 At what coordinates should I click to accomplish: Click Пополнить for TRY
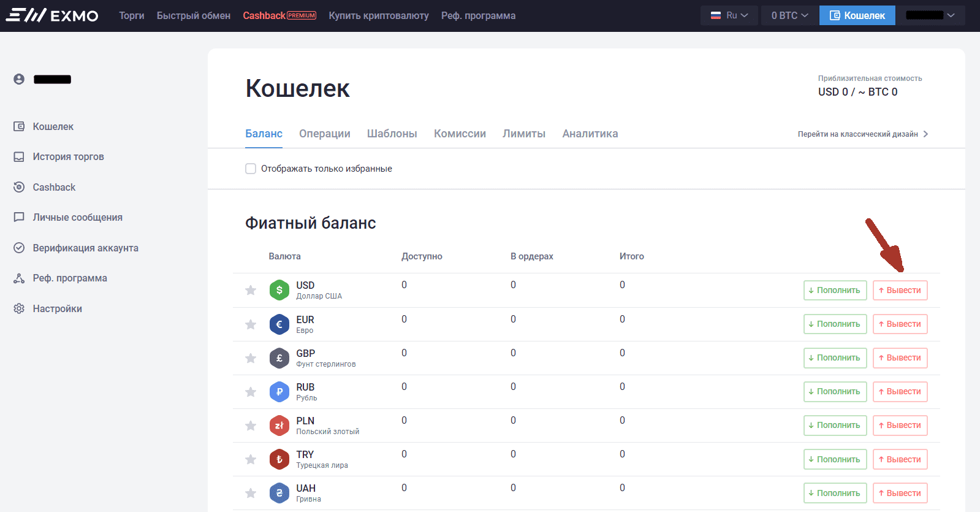[x=835, y=459]
